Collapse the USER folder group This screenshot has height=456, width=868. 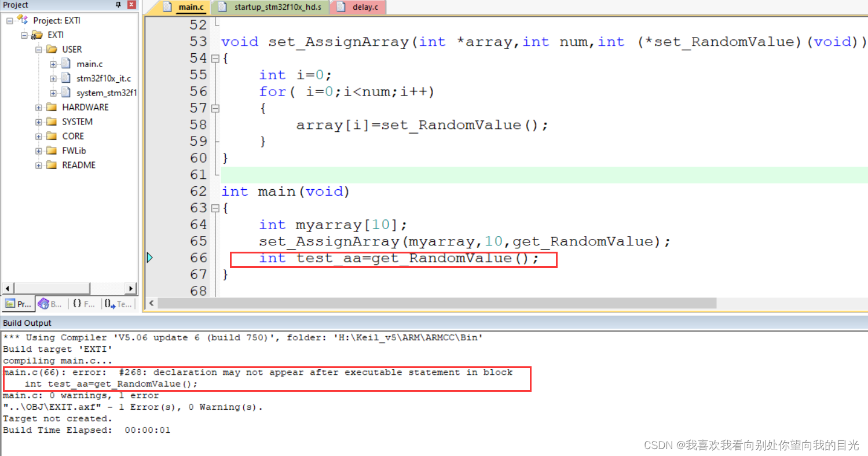[39, 49]
